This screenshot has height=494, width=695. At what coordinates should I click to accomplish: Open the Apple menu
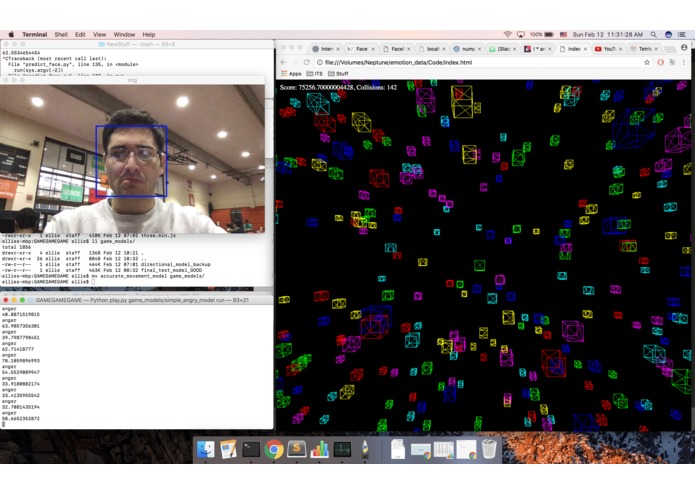tap(12, 35)
